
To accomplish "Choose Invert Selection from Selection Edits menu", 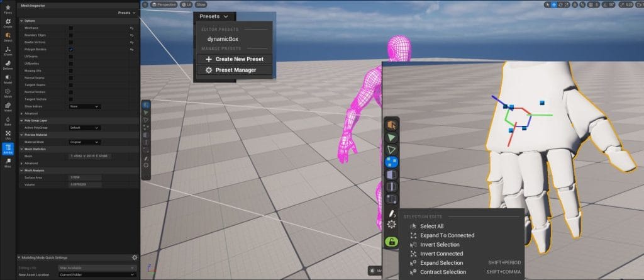I will coord(440,244).
